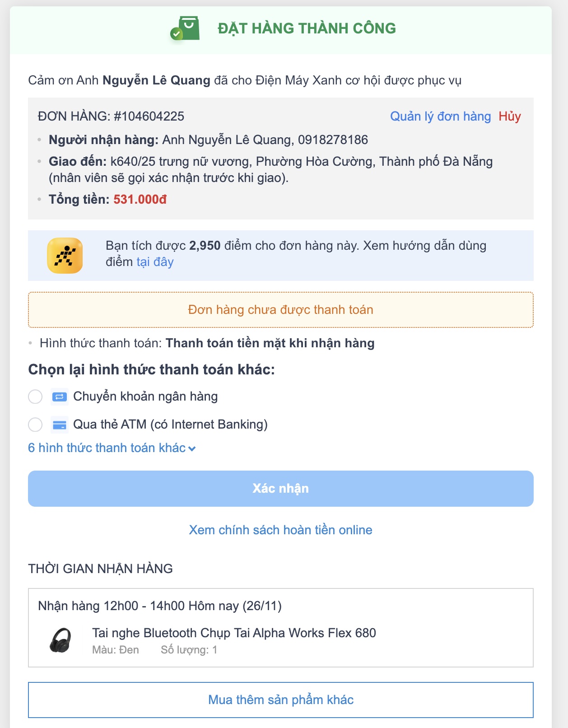Click Mua thêm sản phẩm khác button

coord(280,700)
